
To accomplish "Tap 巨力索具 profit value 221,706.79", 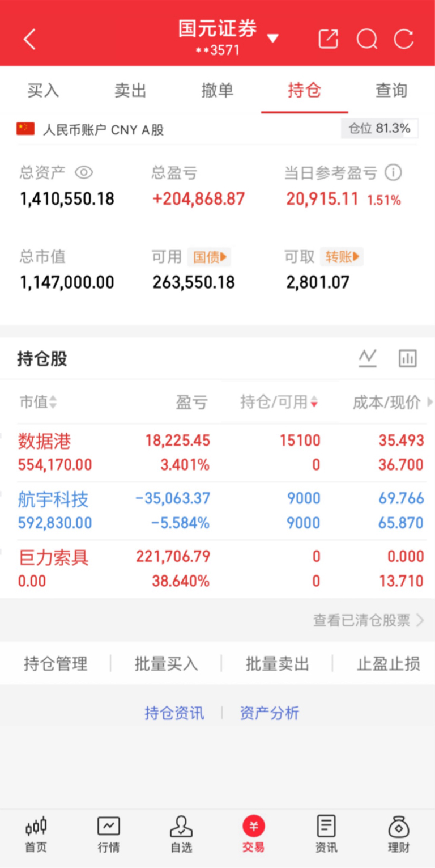I will (x=173, y=556).
